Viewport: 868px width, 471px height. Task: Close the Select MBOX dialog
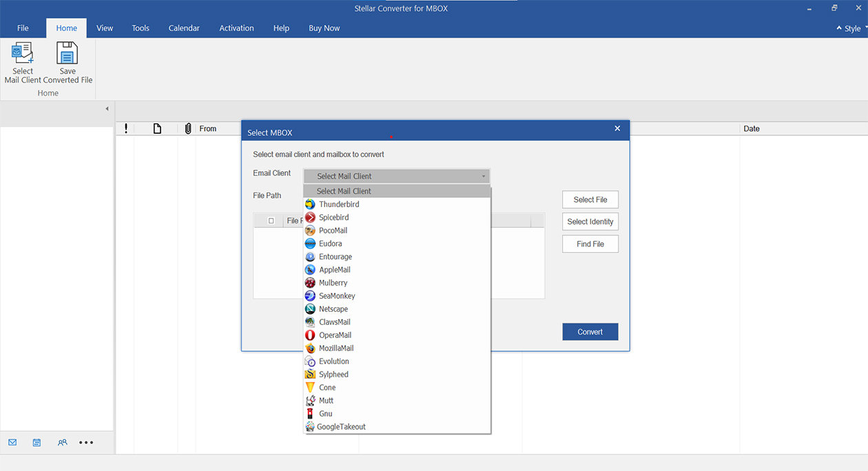point(617,128)
